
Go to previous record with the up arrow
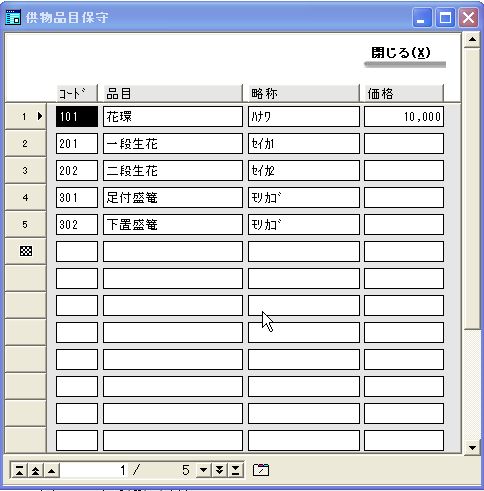[x=52, y=471]
